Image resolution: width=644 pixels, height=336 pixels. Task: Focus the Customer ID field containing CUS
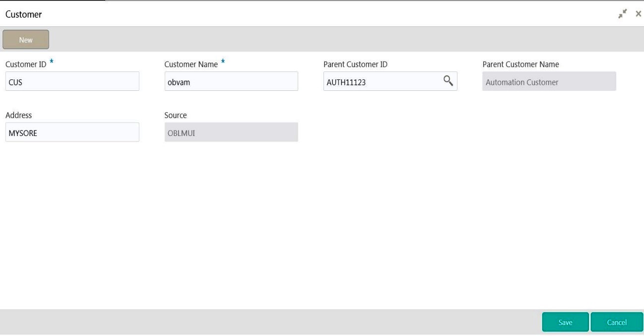click(x=72, y=82)
